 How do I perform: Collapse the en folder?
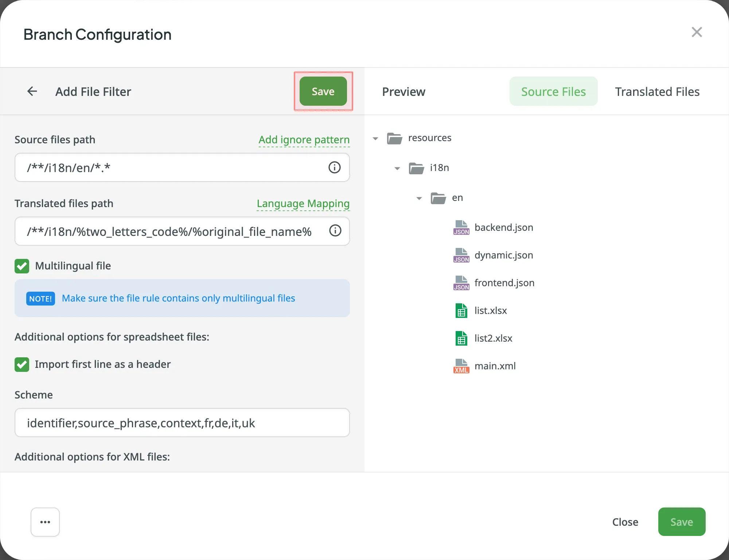coord(418,198)
